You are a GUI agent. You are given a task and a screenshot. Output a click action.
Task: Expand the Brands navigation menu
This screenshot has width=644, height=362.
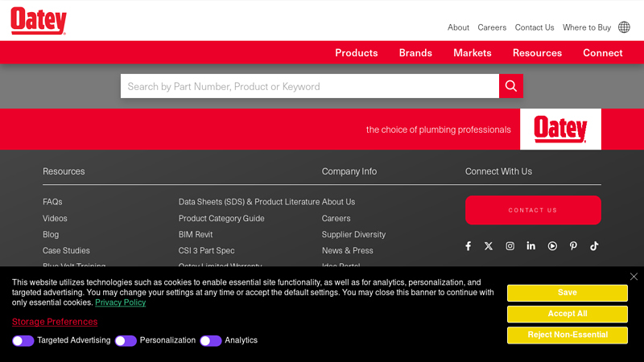(x=415, y=53)
